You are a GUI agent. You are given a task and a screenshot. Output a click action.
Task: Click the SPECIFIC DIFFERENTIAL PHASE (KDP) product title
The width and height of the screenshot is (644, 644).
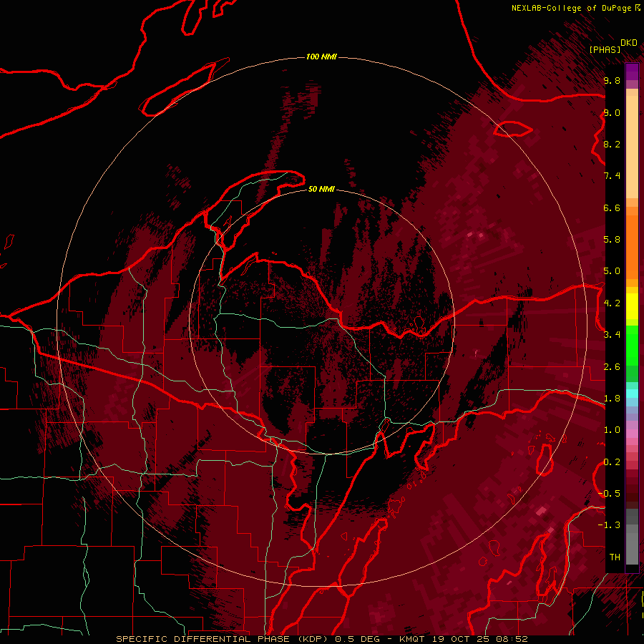point(223,639)
